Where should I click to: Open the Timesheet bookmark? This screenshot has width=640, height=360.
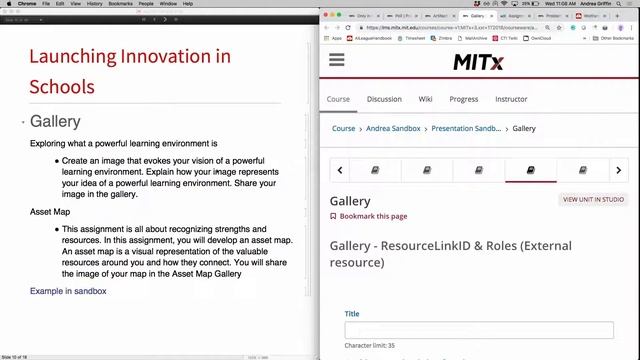[x=411, y=38]
